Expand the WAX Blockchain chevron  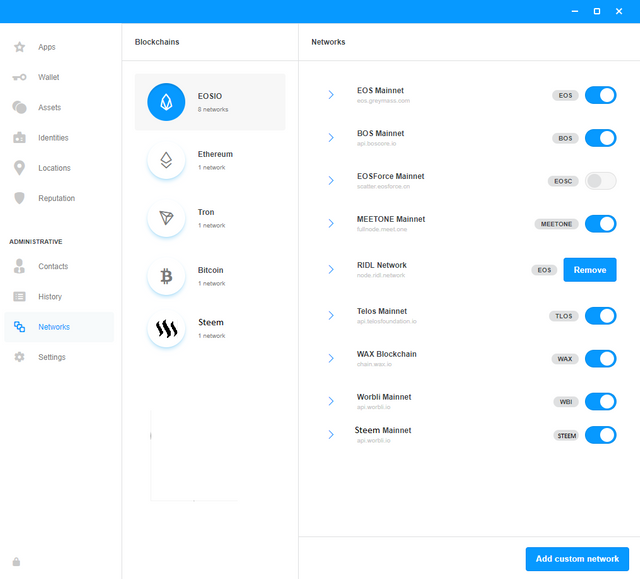tap(331, 358)
